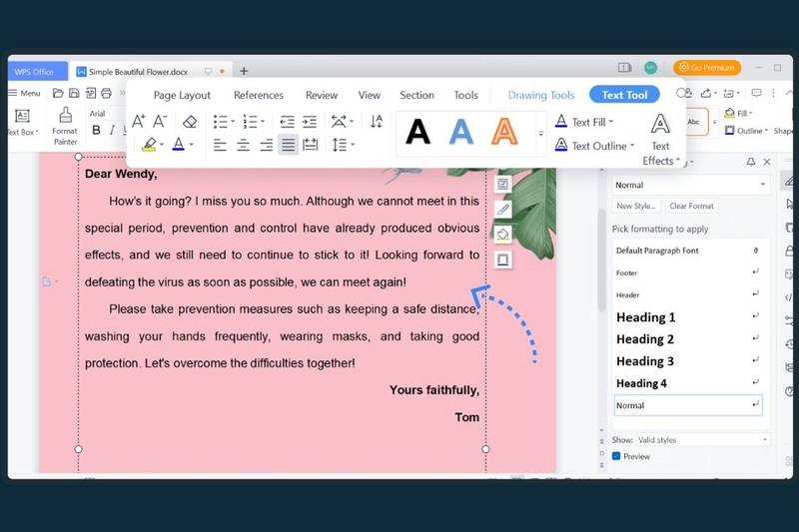The width and height of the screenshot is (799, 532).
Task: Apply the yellow highlight color swatch
Action: pyautogui.click(x=149, y=145)
